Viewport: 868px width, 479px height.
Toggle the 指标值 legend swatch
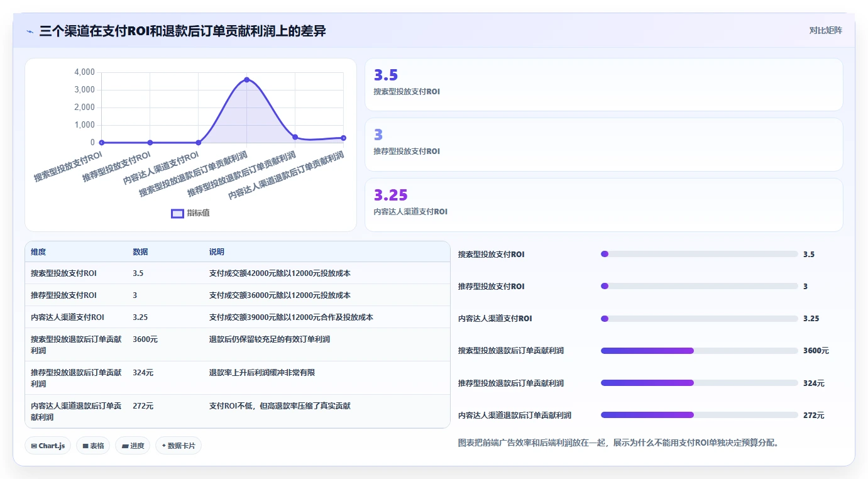[177, 213]
